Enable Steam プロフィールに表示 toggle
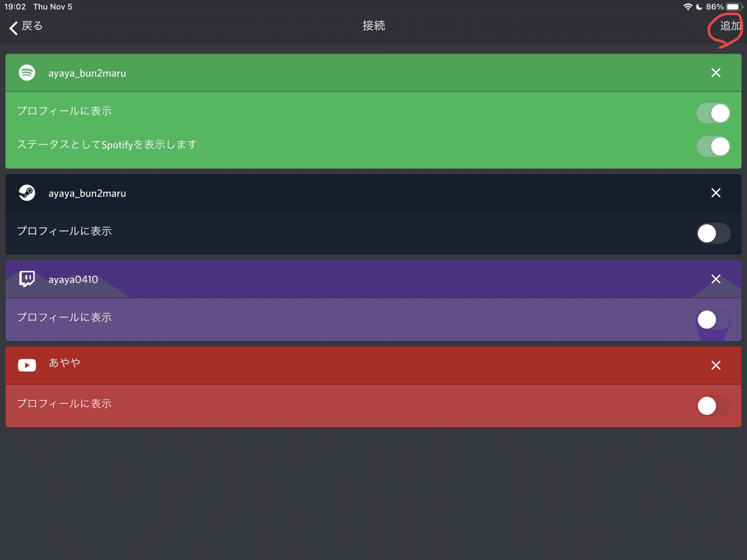Screen dimensions: 747x560 (713, 233)
